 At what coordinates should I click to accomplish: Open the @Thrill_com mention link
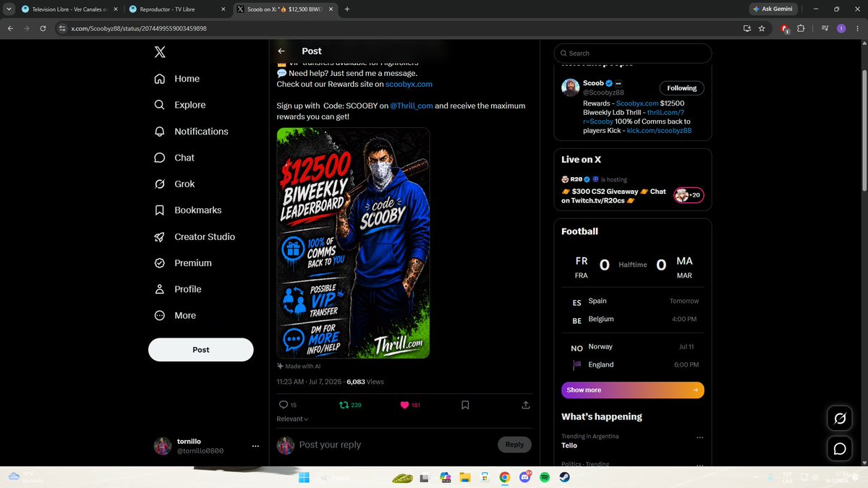412,106
